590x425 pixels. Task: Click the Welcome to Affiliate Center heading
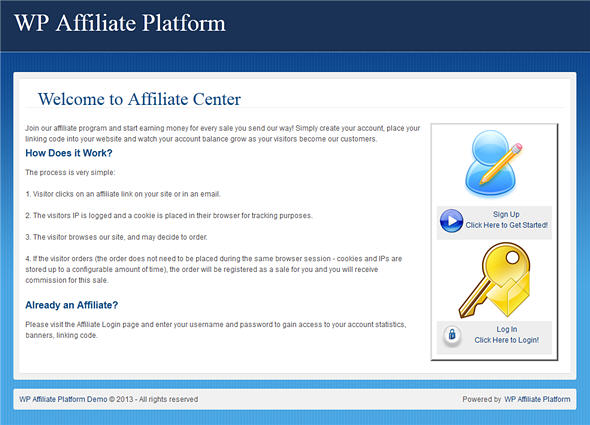click(x=139, y=99)
